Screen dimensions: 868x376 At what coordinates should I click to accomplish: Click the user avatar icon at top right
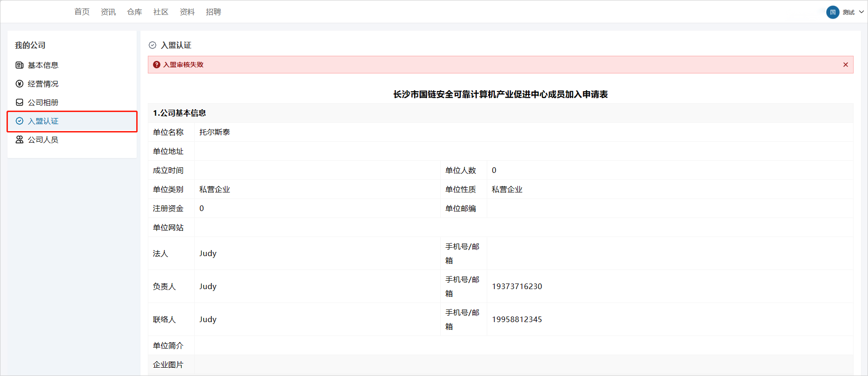tap(833, 12)
